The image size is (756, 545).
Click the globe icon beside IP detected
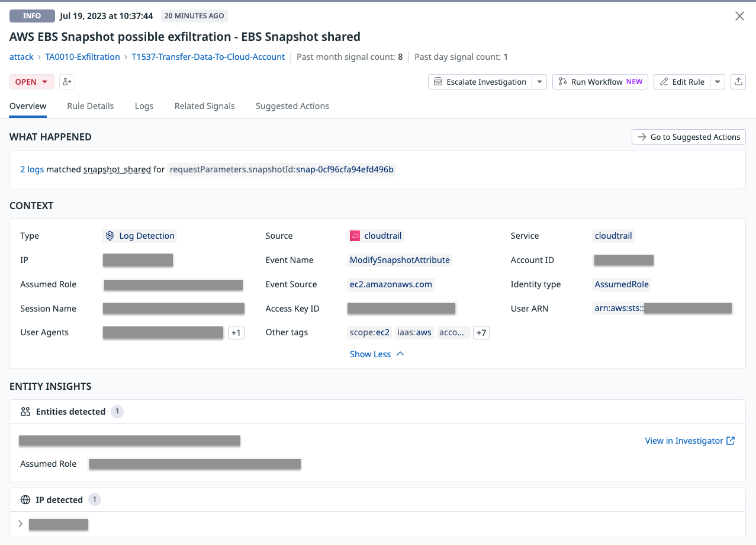(24, 499)
